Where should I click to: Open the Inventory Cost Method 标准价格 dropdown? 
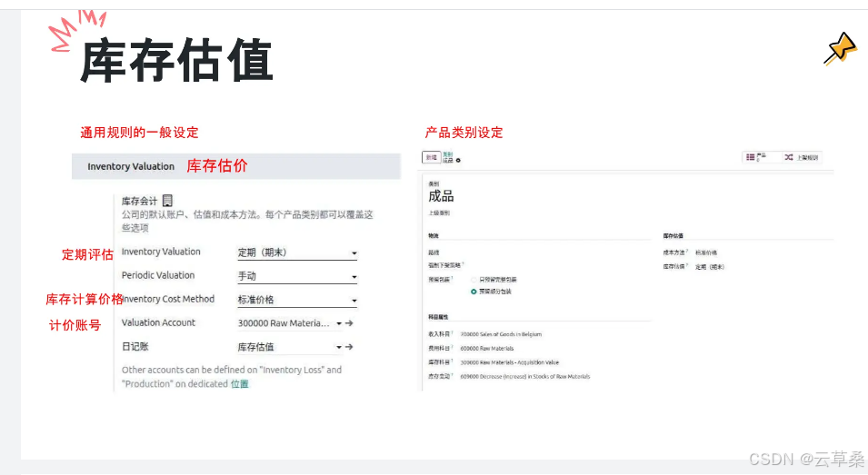pos(296,300)
